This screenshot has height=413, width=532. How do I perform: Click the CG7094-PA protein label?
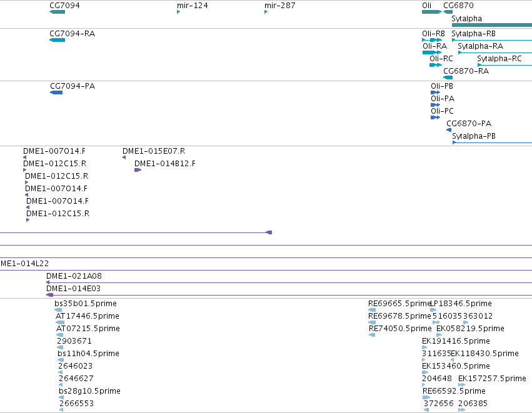pos(73,86)
